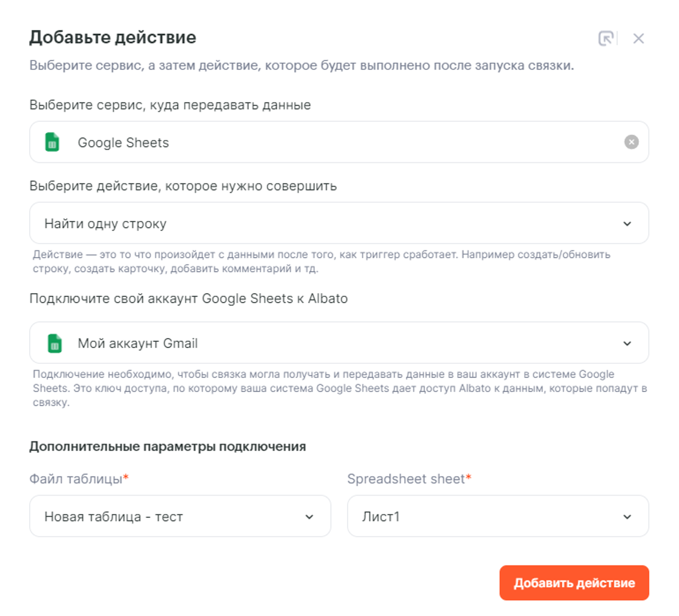This screenshot has width=679, height=616.
Task: Click the "Дополнительные параметры подключения" heading
Action: pos(168,446)
